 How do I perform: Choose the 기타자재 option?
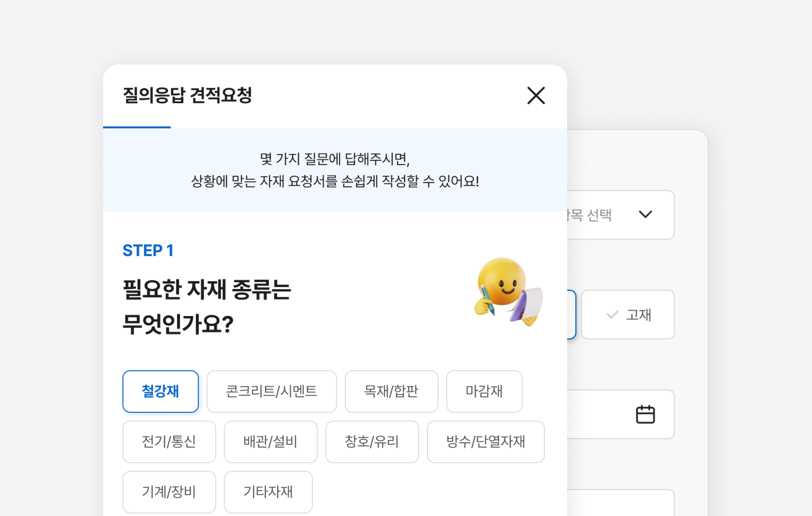[x=268, y=492]
